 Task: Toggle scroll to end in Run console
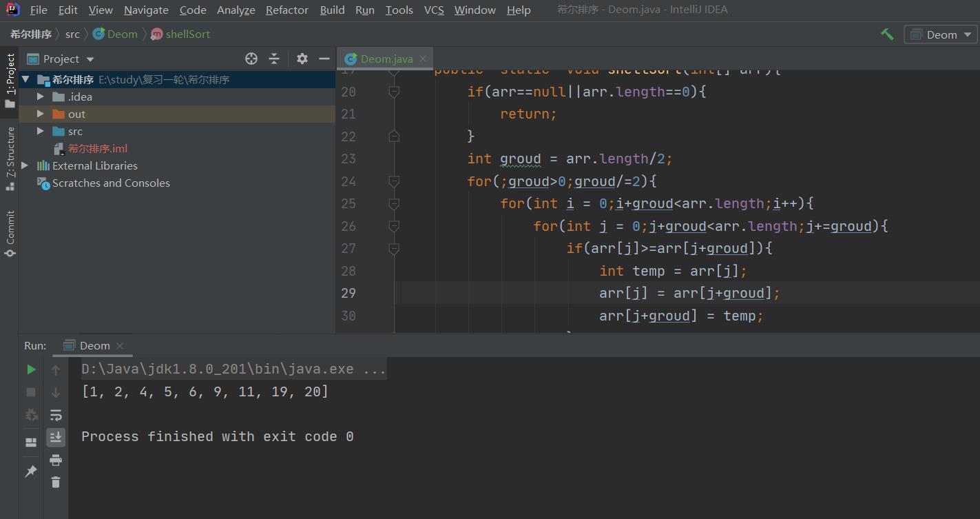56,437
